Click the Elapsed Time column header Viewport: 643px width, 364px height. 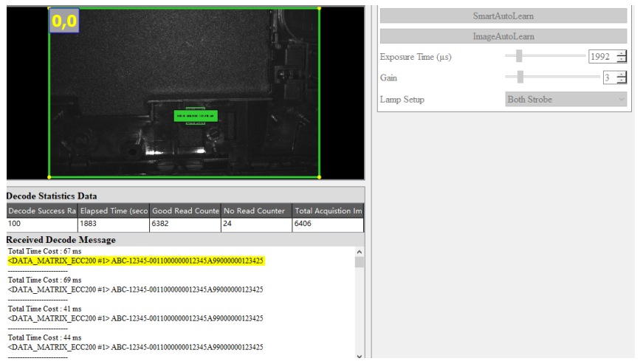pos(113,211)
